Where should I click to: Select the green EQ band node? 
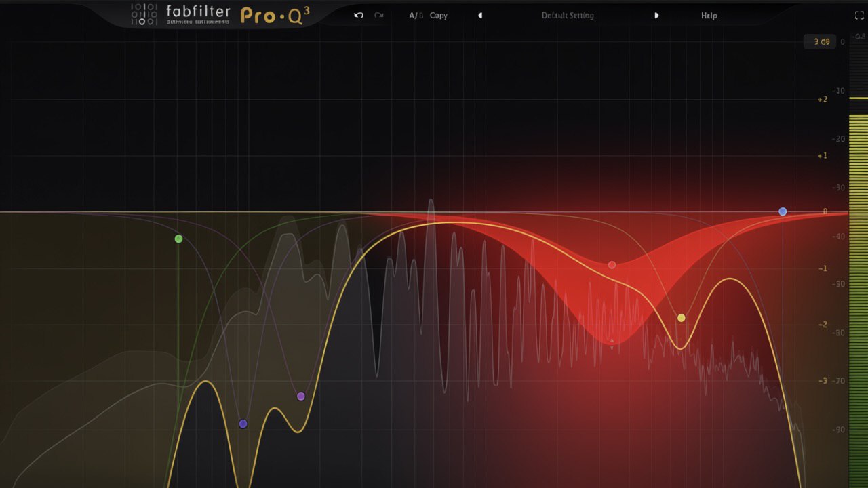pos(178,239)
